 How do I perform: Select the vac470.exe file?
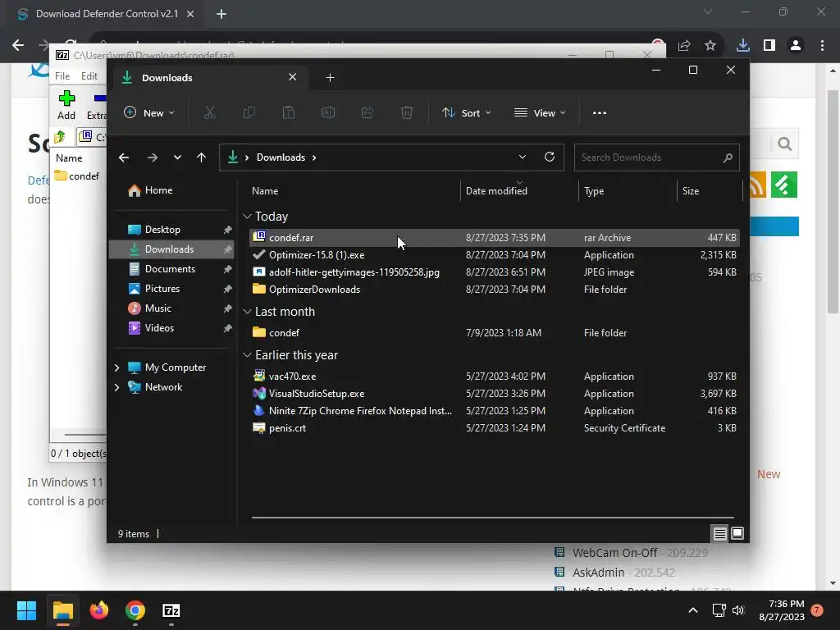pyautogui.click(x=494, y=376)
